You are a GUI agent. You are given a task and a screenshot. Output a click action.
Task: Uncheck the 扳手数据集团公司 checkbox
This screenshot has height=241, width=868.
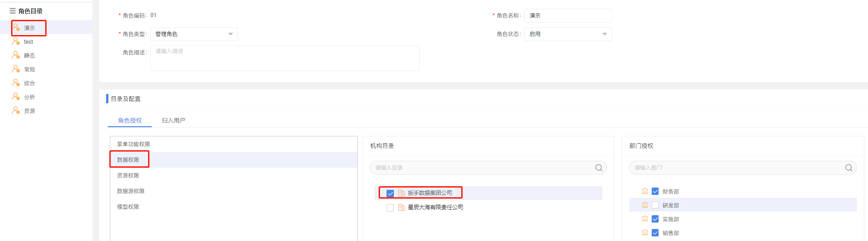[390, 194]
